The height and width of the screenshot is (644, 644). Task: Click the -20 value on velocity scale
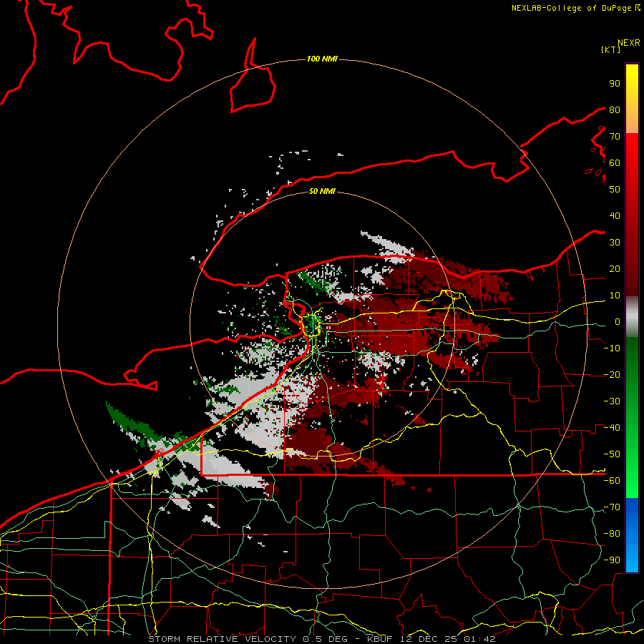[612, 374]
